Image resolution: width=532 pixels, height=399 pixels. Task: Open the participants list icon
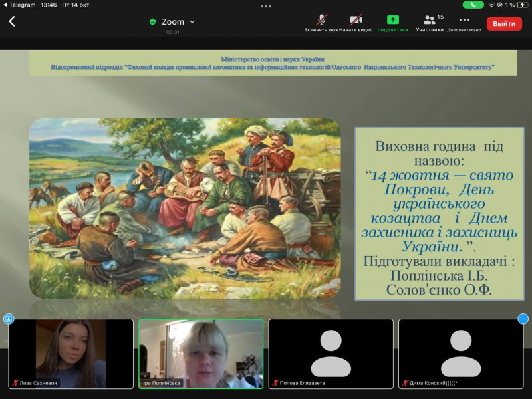(x=429, y=20)
